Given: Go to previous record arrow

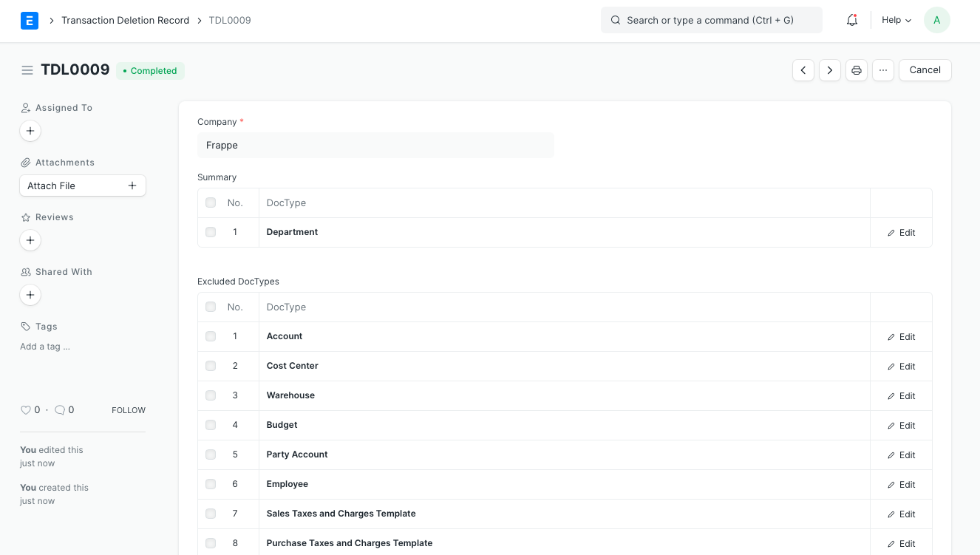Looking at the screenshot, I should pyautogui.click(x=803, y=70).
